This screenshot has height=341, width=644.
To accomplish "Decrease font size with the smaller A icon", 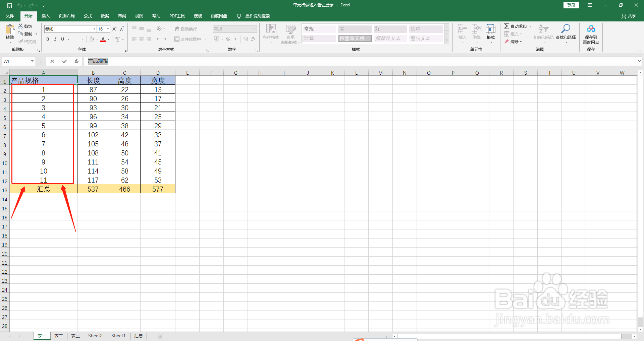I will point(122,29).
